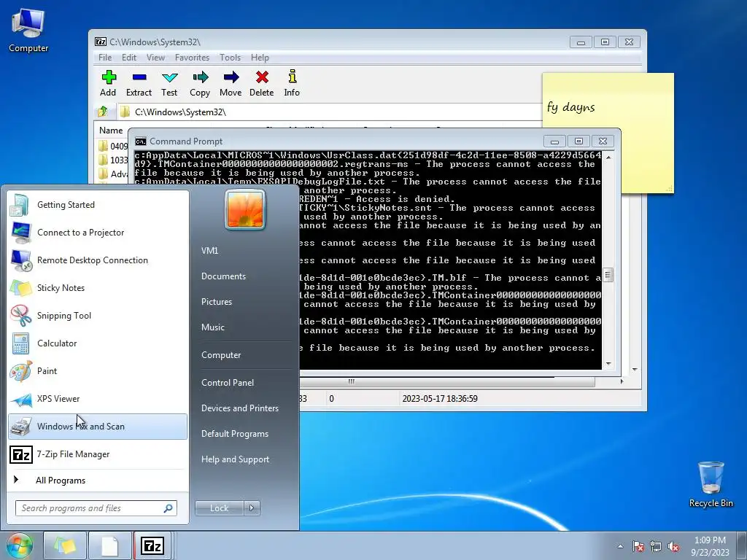Image resolution: width=747 pixels, height=560 pixels.
Task: Open Info from 7-Zip toolbar
Action: click(x=293, y=76)
